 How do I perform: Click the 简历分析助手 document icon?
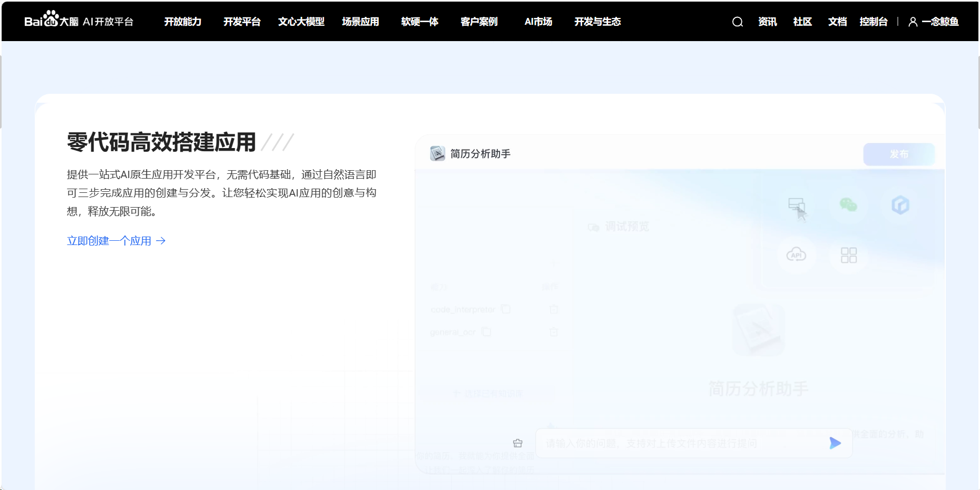coord(437,154)
